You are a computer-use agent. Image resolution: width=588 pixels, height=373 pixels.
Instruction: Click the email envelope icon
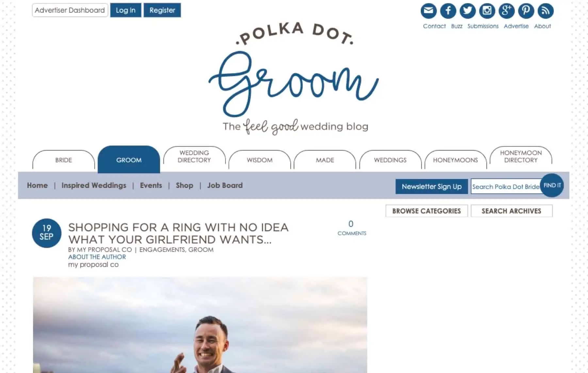[428, 11]
